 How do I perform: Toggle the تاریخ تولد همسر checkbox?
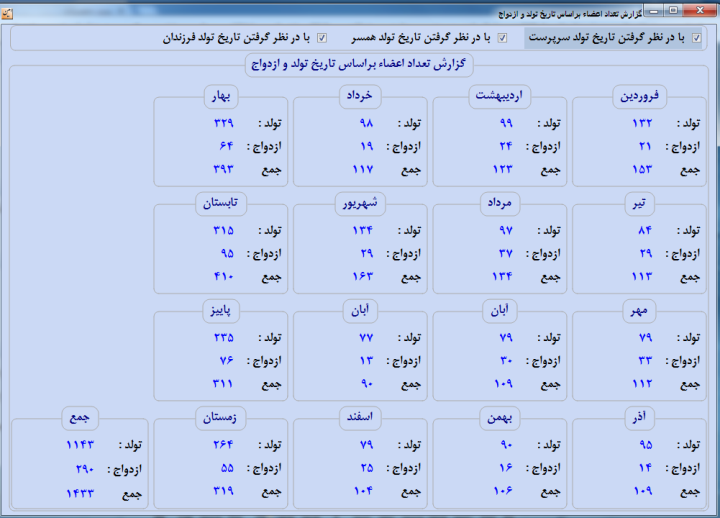[502, 38]
